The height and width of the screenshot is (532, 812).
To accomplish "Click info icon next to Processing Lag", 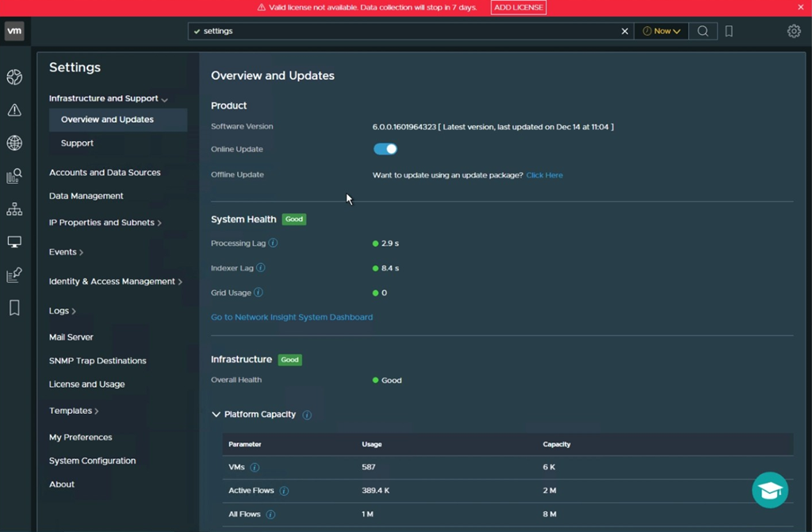I will click(273, 243).
